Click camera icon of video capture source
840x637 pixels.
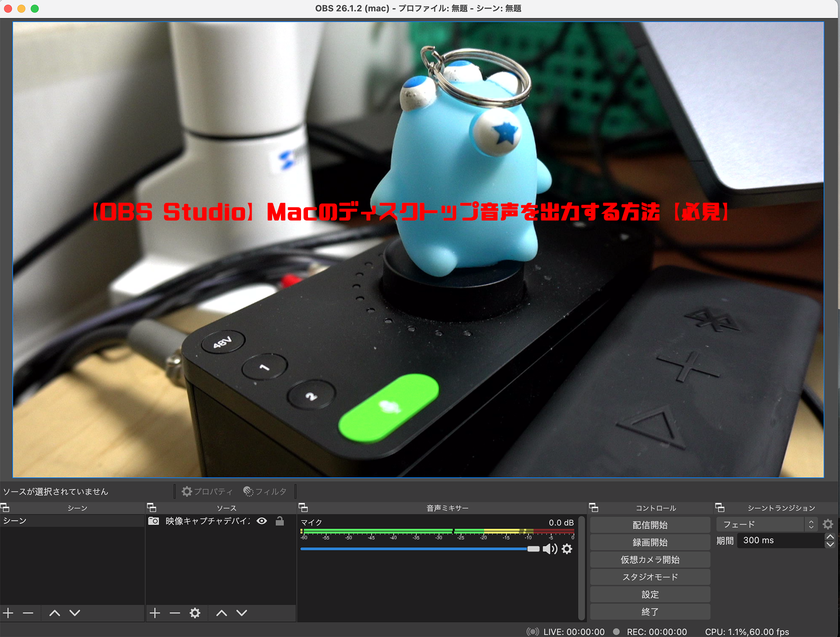tap(154, 521)
